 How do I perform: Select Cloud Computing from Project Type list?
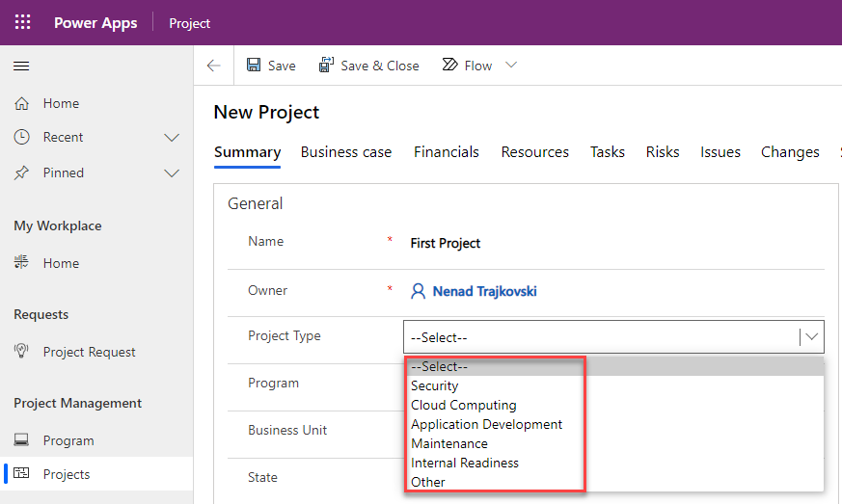[463, 406]
